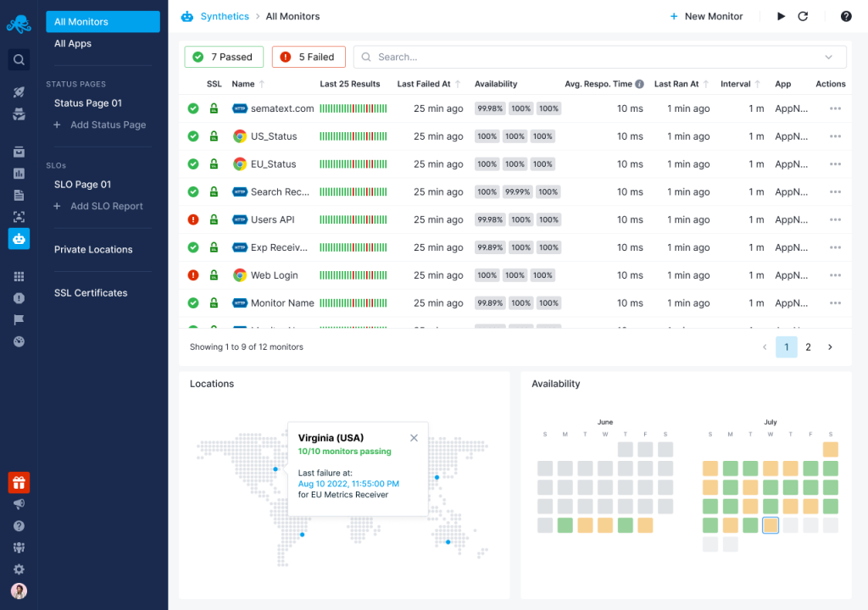
Task: Click the red failed status icon for Users API
Action: (x=193, y=219)
